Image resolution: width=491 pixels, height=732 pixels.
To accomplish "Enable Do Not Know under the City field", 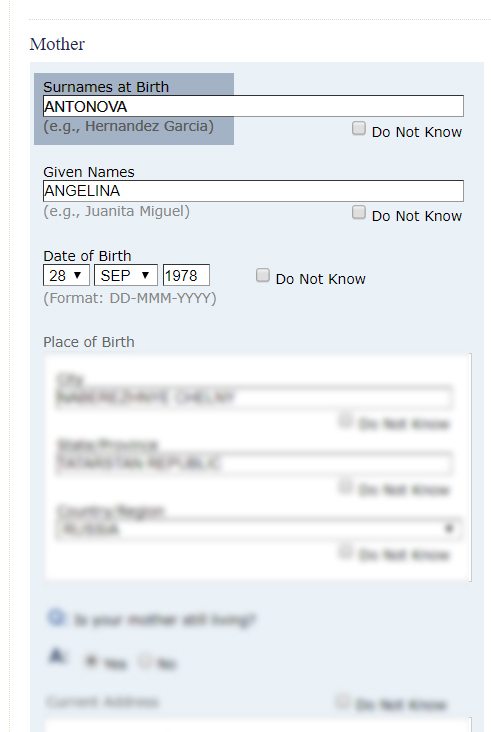I will [x=345, y=420].
